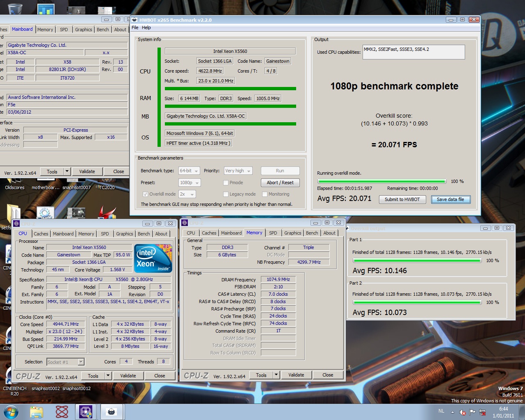Click the Used CPU capabilities text box
This screenshot has width=525, height=420.
[x=414, y=52]
